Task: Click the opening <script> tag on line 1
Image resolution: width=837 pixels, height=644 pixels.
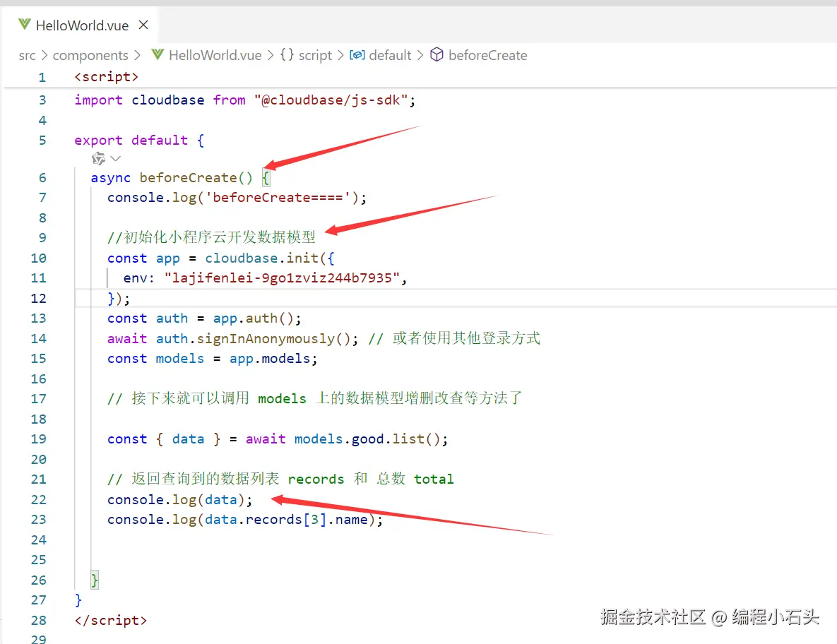Action: [106, 77]
